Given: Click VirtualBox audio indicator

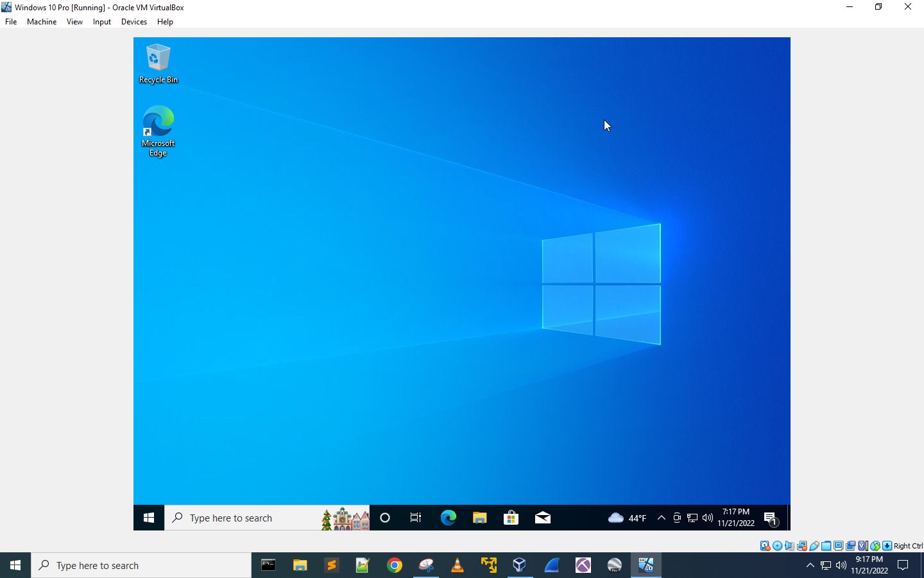Looking at the screenshot, I should [x=789, y=546].
